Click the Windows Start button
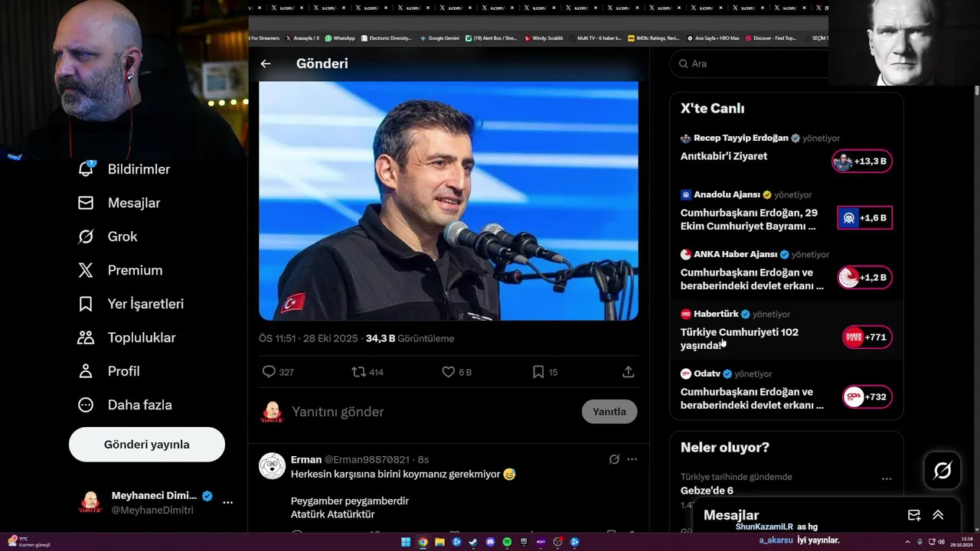980x551 pixels. (x=406, y=542)
